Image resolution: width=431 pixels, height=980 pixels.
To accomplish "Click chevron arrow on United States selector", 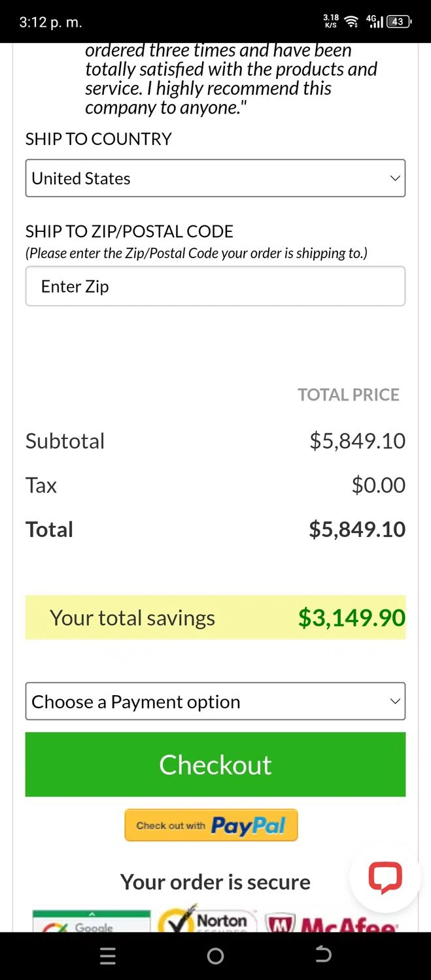I will [394, 178].
